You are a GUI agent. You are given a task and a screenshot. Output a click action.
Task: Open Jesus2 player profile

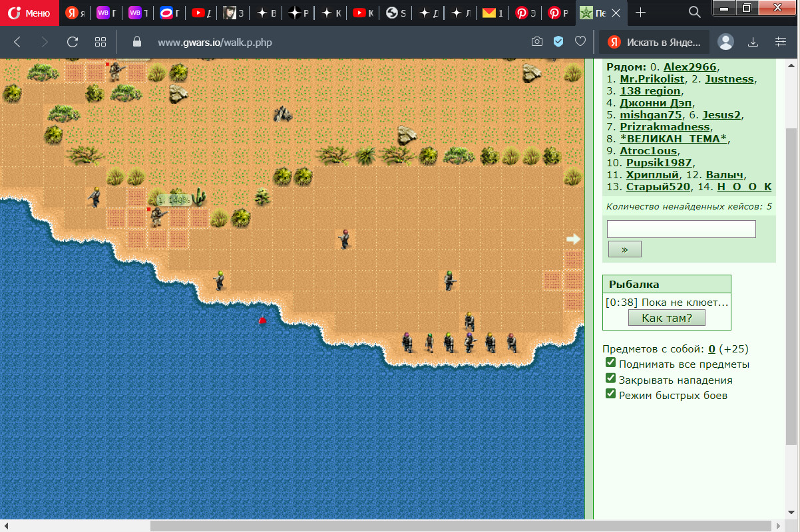[721, 115]
